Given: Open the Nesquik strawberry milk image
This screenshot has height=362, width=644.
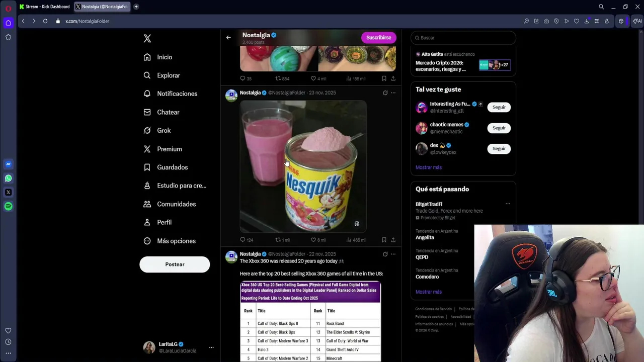Looking at the screenshot, I should [x=303, y=166].
